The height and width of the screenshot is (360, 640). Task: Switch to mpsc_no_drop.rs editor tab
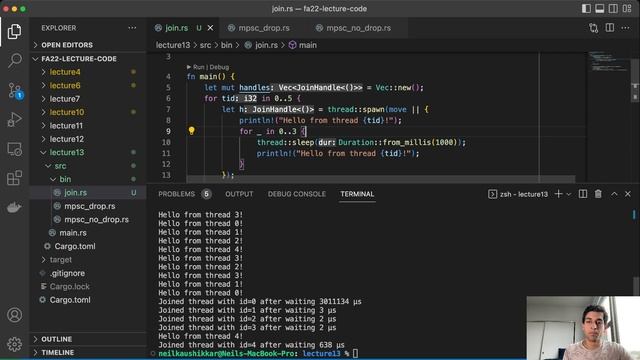click(x=358, y=28)
